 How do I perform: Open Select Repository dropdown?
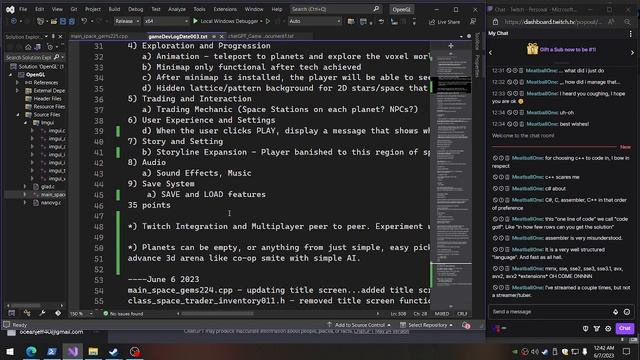click(426, 325)
